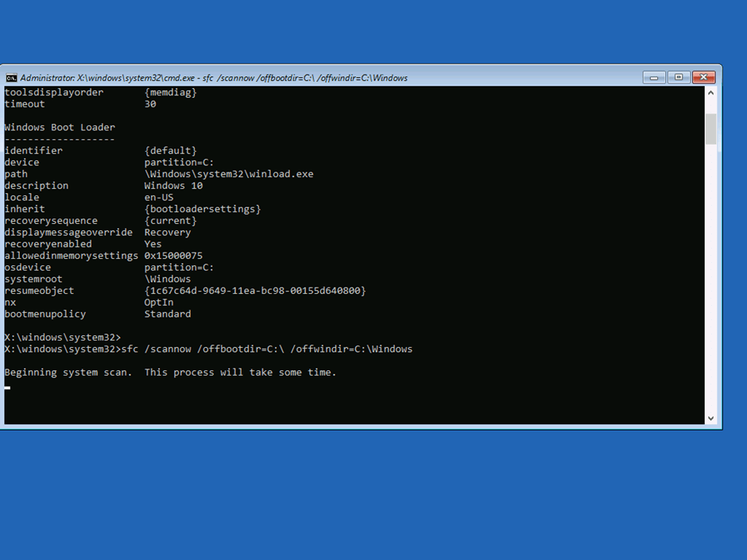Image resolution: width=747 pixels, height=560 pixels.
Task: Click the 'bootmenupolicy' label
Action: [x=45, y=314]
